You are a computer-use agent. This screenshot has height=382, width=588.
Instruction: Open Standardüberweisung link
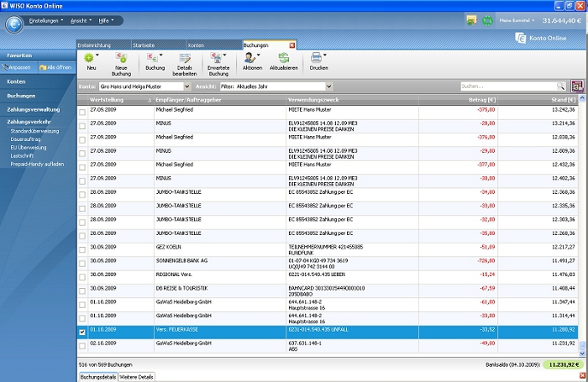(34, 131)
